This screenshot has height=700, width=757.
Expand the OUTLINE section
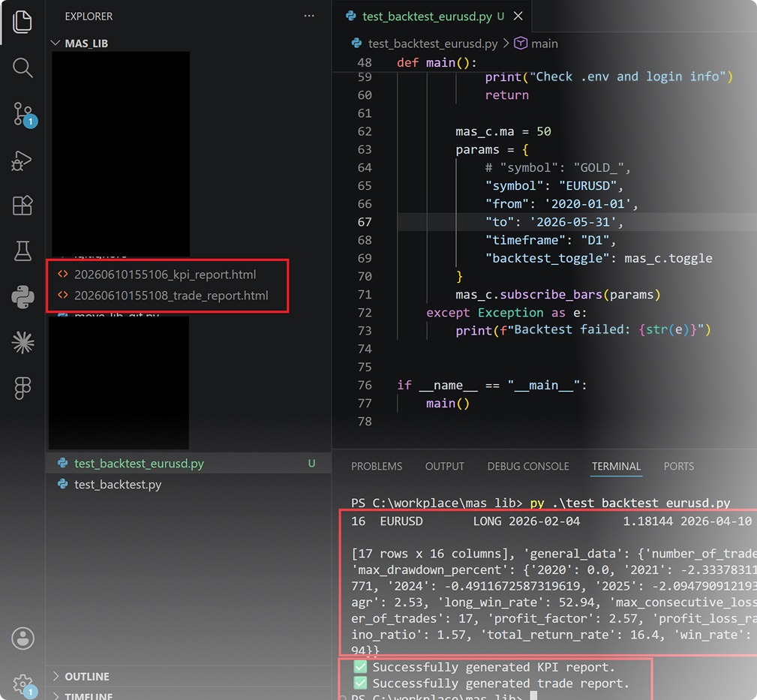(x=87, y=676)
